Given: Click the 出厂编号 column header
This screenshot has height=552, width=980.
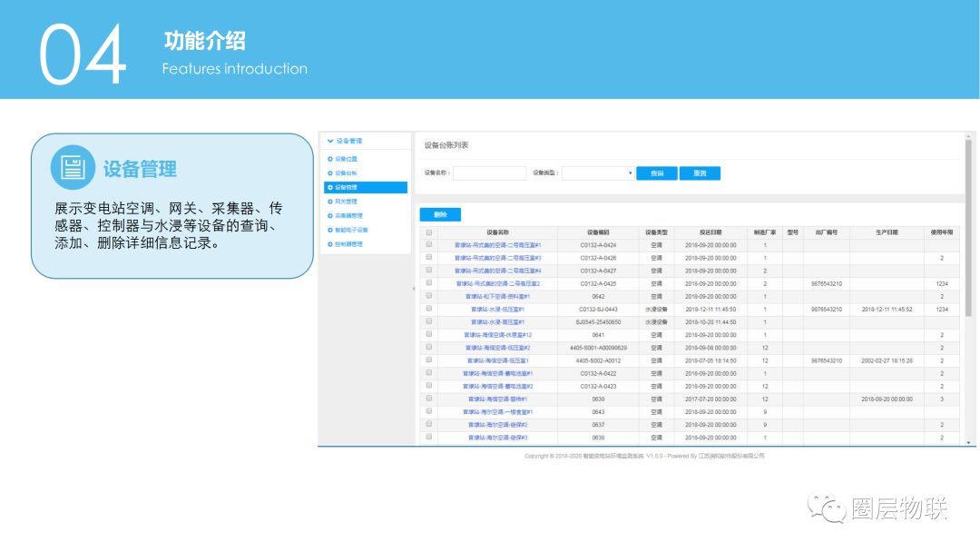Looking at the screenshot, I should (827, 232).
